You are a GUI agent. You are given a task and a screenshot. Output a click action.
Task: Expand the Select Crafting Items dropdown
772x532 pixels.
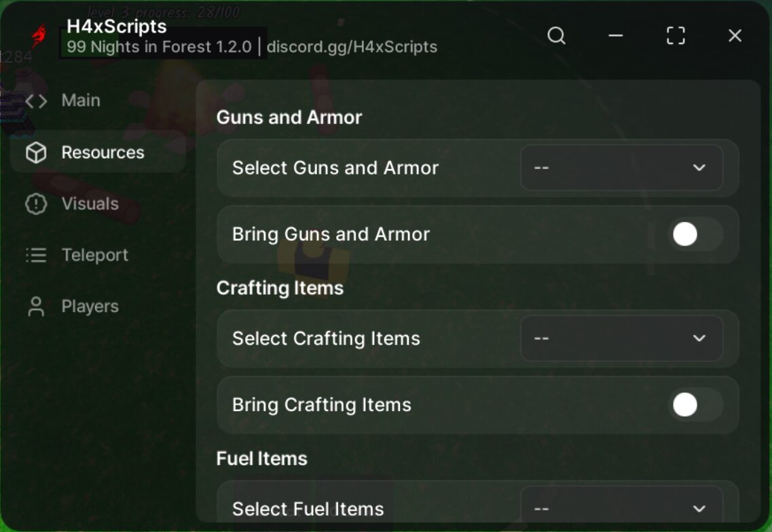click(622, 339)
